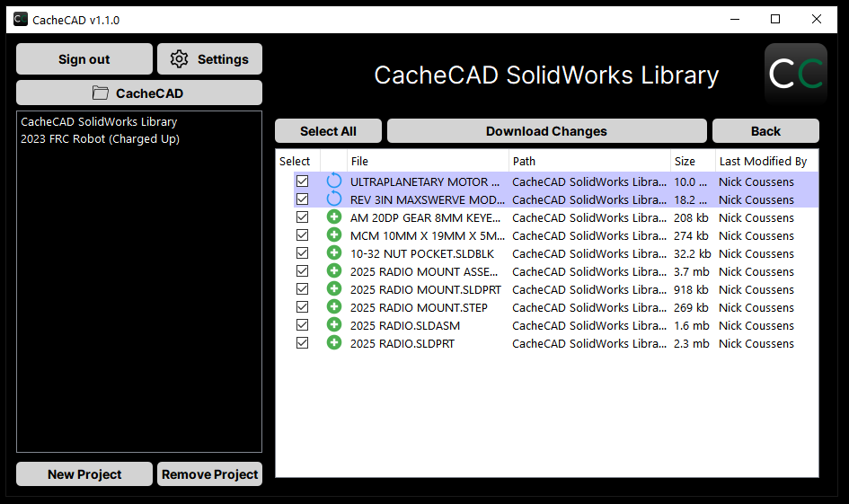Viewport: 849px width, 504px height.
Task: Select CacheCAD SolidWorks Library project
Action: [x=99, y=122]
